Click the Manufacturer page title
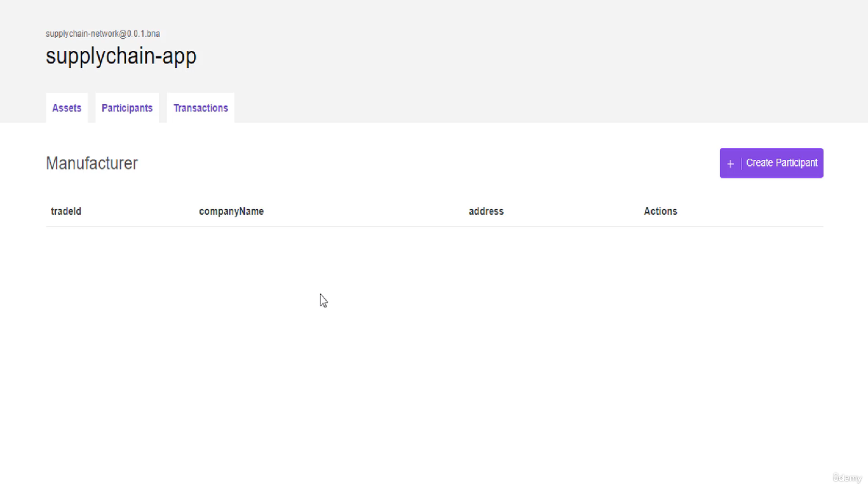Screen dimensions: 868x488 92,163
